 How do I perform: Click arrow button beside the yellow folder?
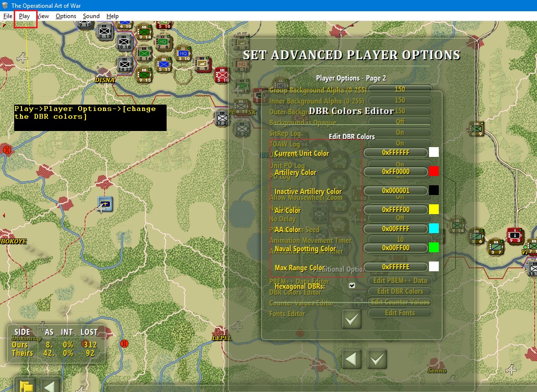tap(51, 386)
